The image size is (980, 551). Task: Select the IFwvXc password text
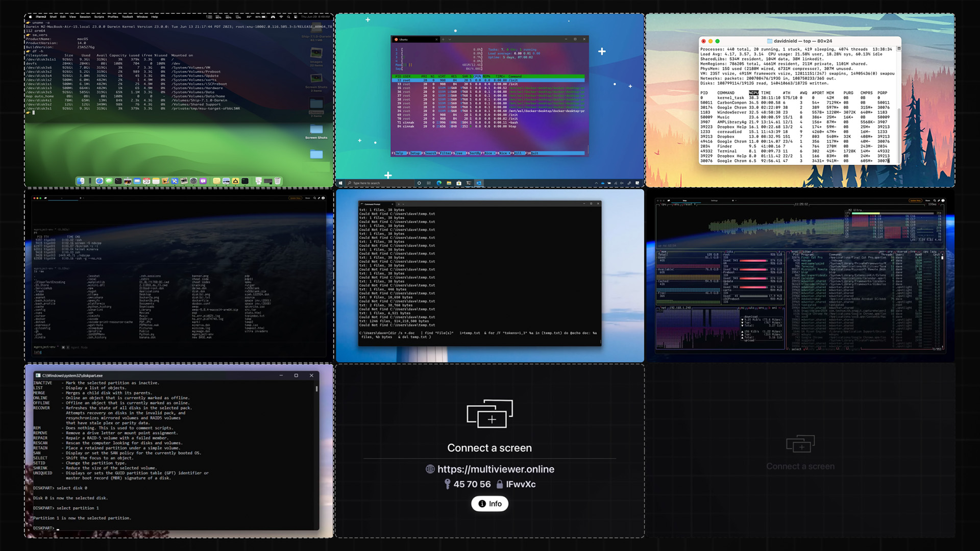[x=521, y=484]
